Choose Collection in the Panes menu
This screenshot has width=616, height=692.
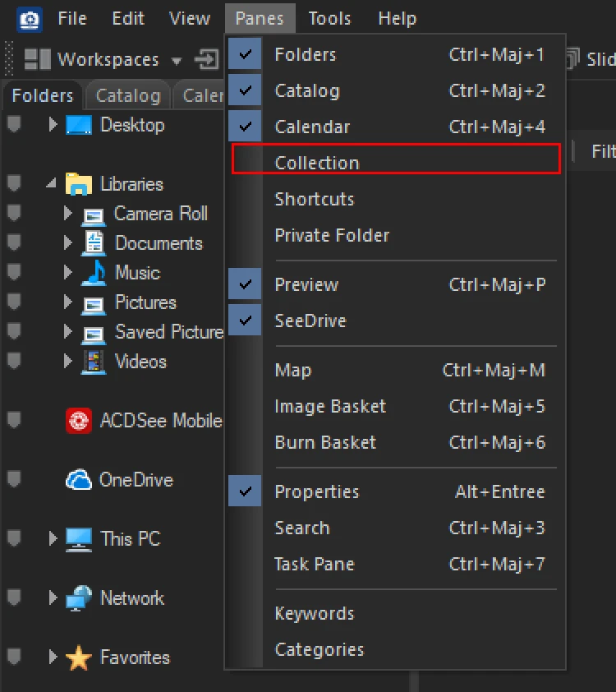pyautogui.click(x=396, y=163)
